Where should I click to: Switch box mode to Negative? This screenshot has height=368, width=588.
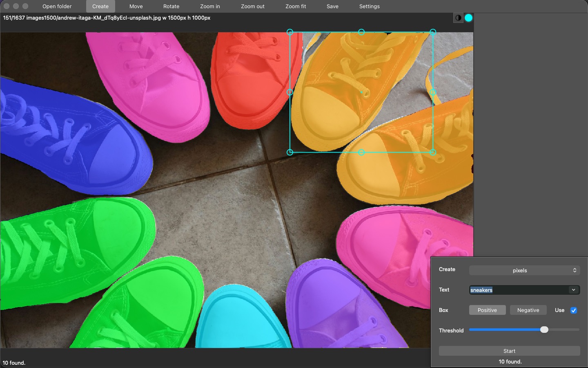pyautogui.click(x=528, y=310)
